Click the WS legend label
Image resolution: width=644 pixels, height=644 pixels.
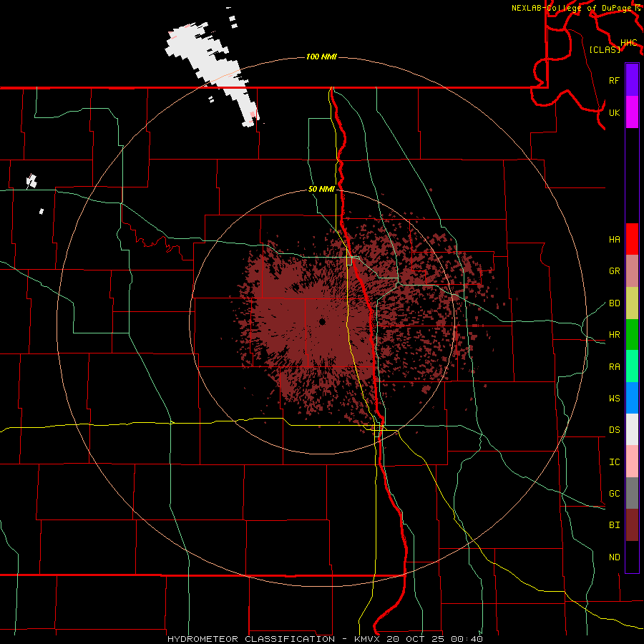(x=614, y=398)
